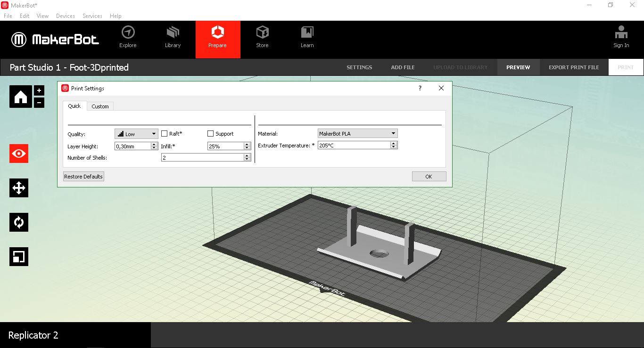
Task: Click the PRINT button
Action: click(626, 67)
